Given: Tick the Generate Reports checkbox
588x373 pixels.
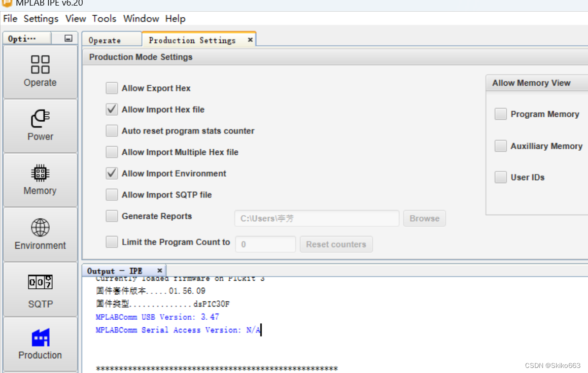Looking at the screenshot, I should (x=112, y=216).
